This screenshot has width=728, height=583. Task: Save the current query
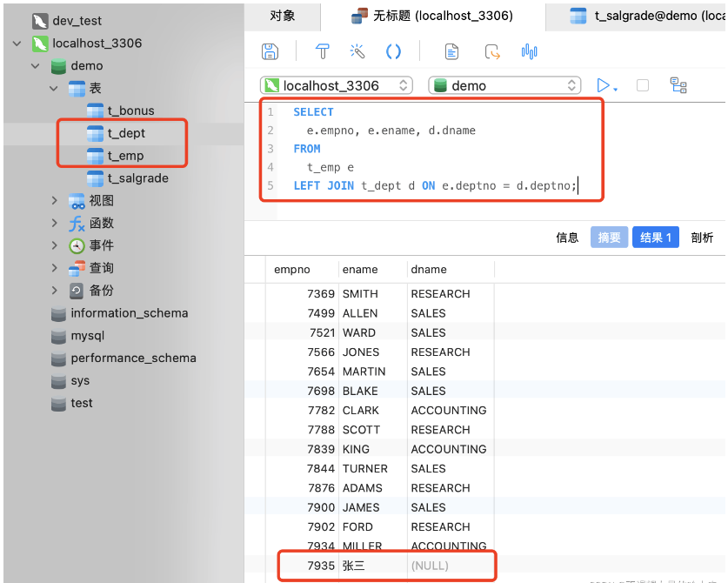tap(270, 51)
